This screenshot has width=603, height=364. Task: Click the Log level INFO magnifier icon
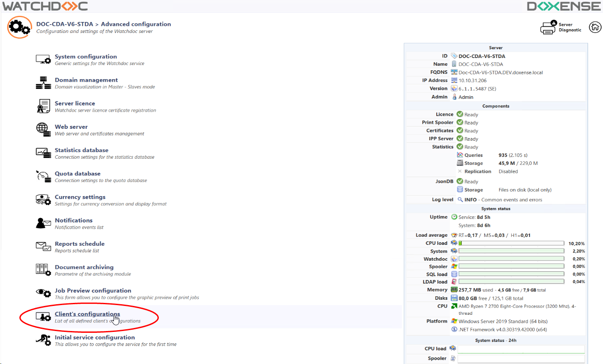tap(460, 200)
